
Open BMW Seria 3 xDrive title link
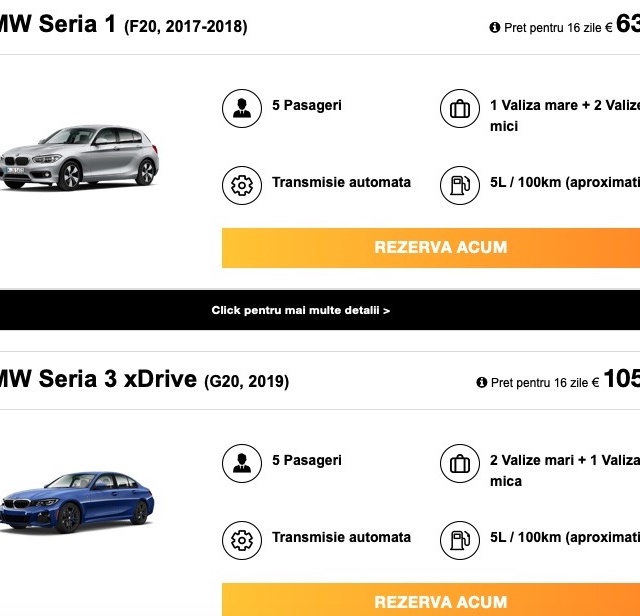point(98,379)
